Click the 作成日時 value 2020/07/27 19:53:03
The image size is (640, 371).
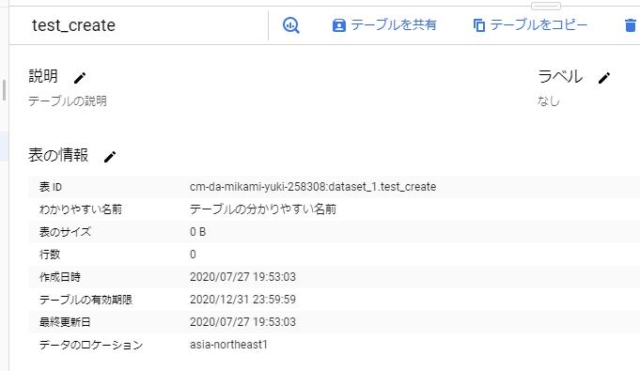pyautogui.click(x=242, y=277)
